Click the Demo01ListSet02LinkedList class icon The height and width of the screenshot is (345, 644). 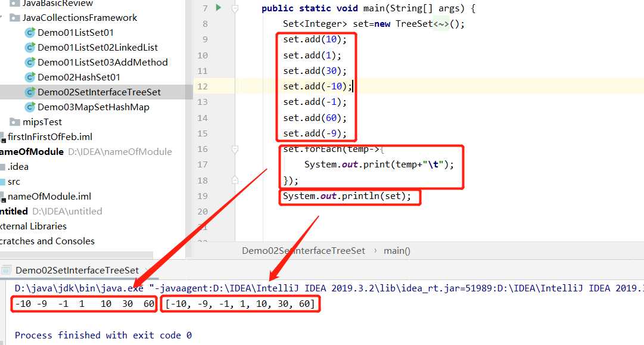(30, 47)
